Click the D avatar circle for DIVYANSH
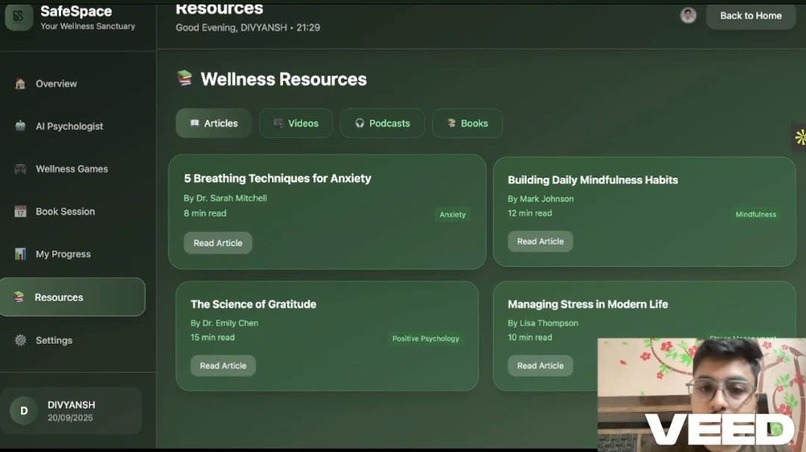 click(24, 411)
